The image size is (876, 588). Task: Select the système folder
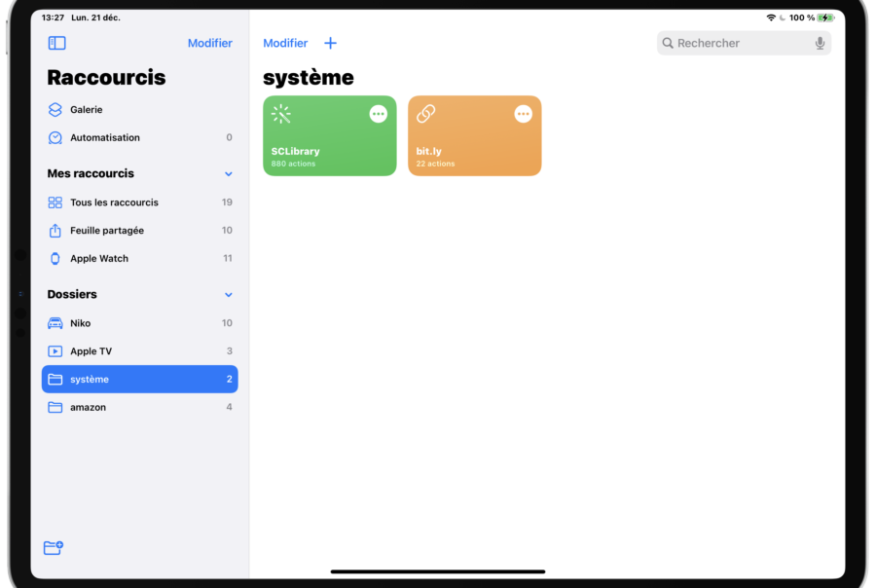point(139,379)
